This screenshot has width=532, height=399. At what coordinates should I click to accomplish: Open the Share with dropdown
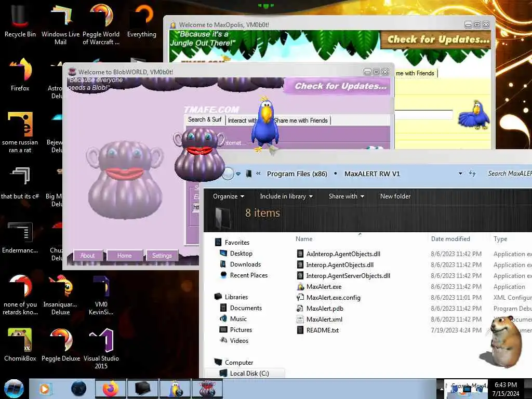click(x=346, y=196)
